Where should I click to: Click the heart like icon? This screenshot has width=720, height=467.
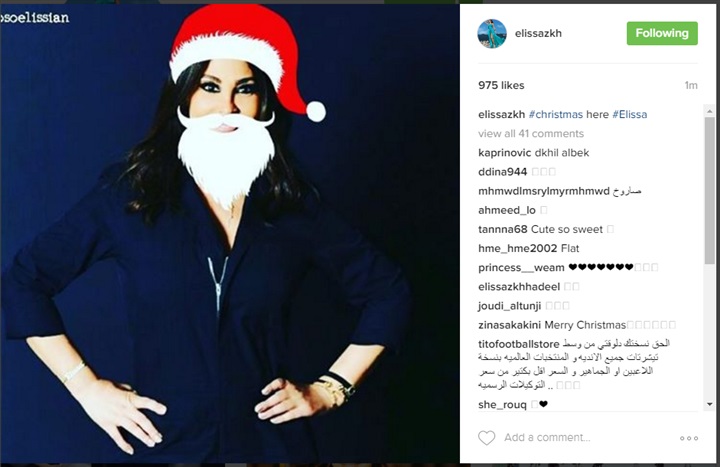pos(486,438)
